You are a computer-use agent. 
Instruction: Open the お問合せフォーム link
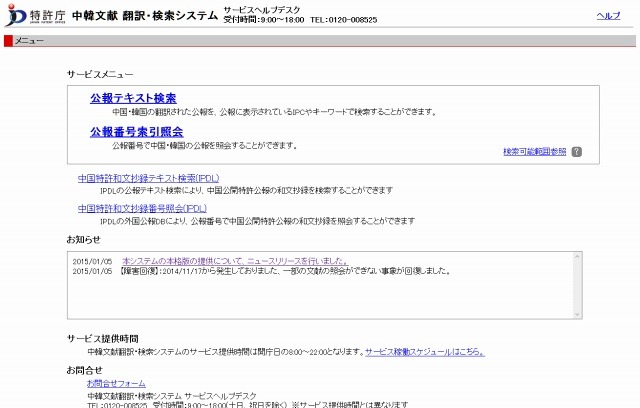pyautogui.click(x=116, y=384)
